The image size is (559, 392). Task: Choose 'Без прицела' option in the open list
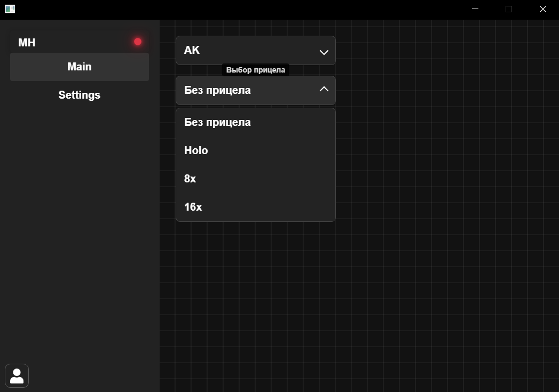pyautogui.click(x=217, y=122)
